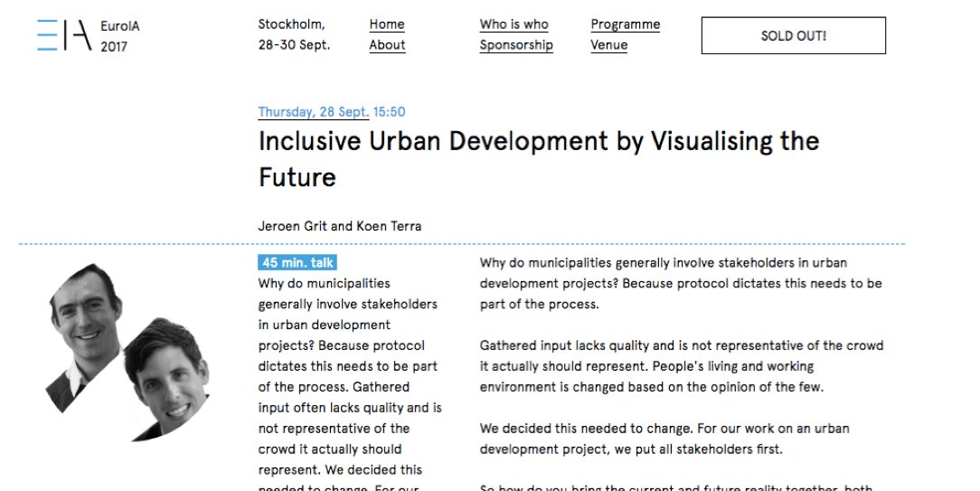980x491 pixels.
Task: Click paragraph starting 'We decided this needed to change'
Action: pos(664,439)
